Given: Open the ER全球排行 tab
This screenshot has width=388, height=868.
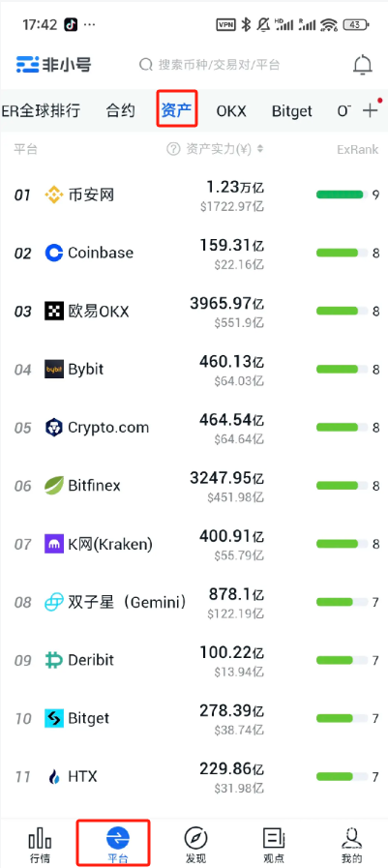Looking at the screenshot, I should [41, 110].
